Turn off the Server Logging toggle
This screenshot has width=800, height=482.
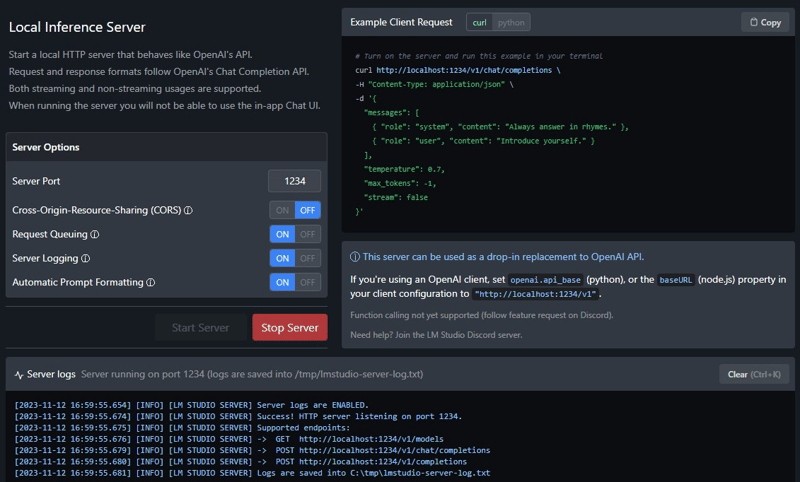pos(308,258)
